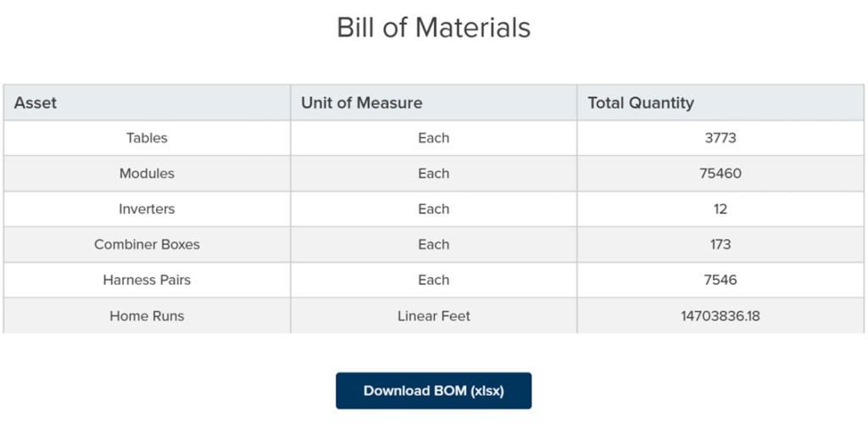Select the Combiner Boxes asset cell
This screenshot has width=868, height=424.
pos(147,245)
